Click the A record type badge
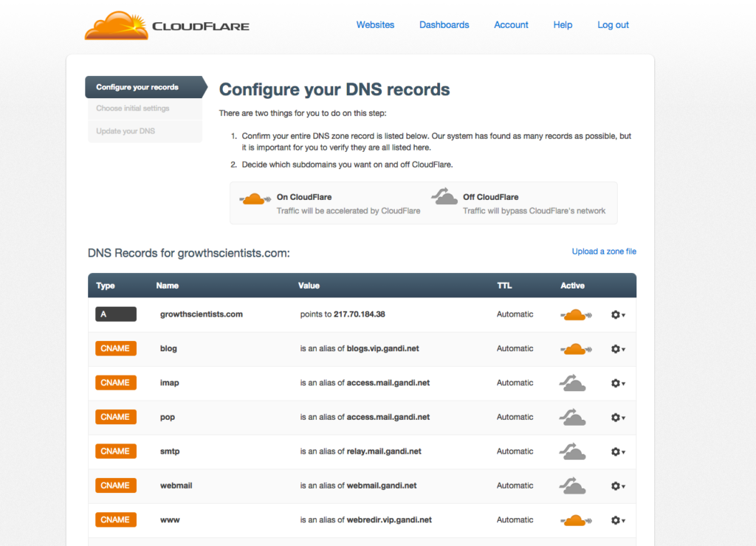The image size is (756, 546). coord(115,314)
